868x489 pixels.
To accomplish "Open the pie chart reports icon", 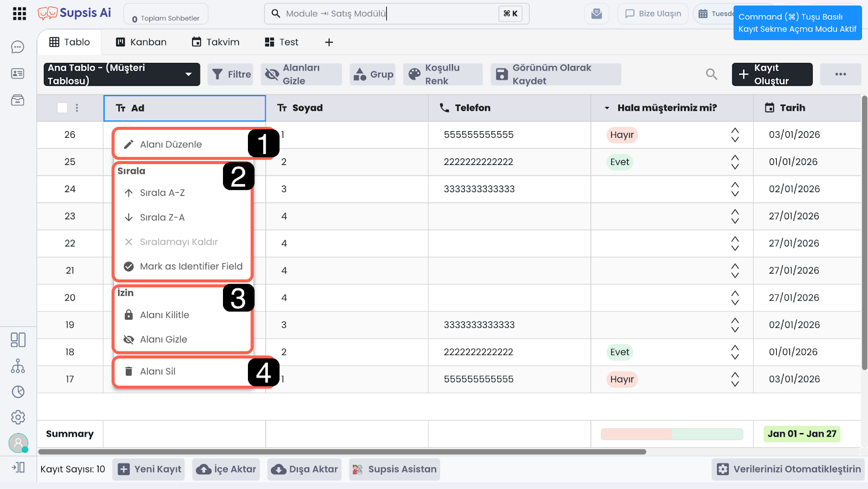I will tap(18, 392).
